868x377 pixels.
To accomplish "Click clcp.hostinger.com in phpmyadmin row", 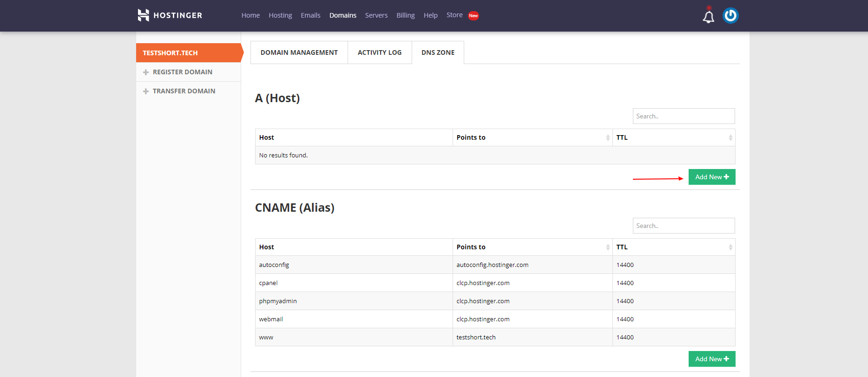I will [483, 301].
